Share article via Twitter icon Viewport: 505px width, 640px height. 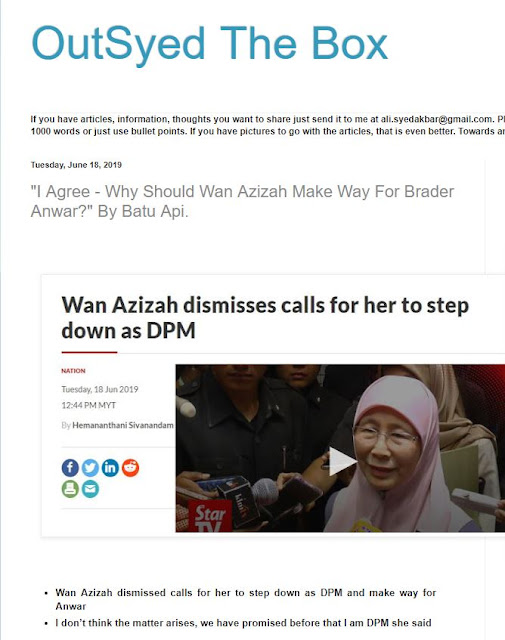click(90, 468)
